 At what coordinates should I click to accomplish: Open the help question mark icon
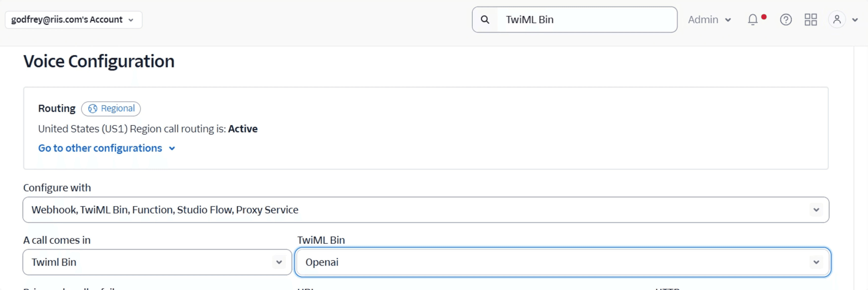coord(786,19)
